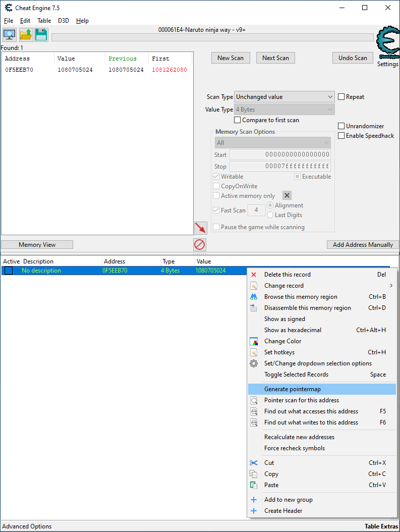400x532 pixels.
Task: Click the New Scan button
Action: [x=231, y=58]
